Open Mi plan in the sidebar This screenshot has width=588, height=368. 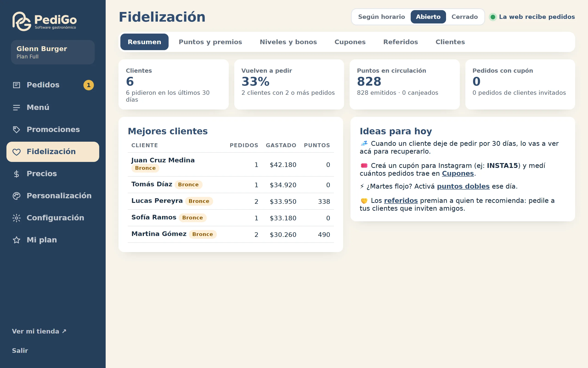pyautogui.click(x=53, y=240)
